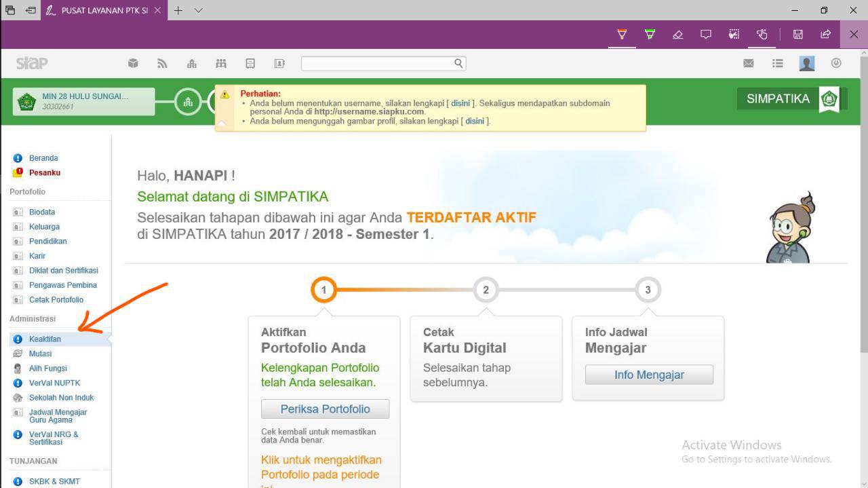
Task: Click the circular institution icon on the green bar
Action: click(x=187, y=101)
